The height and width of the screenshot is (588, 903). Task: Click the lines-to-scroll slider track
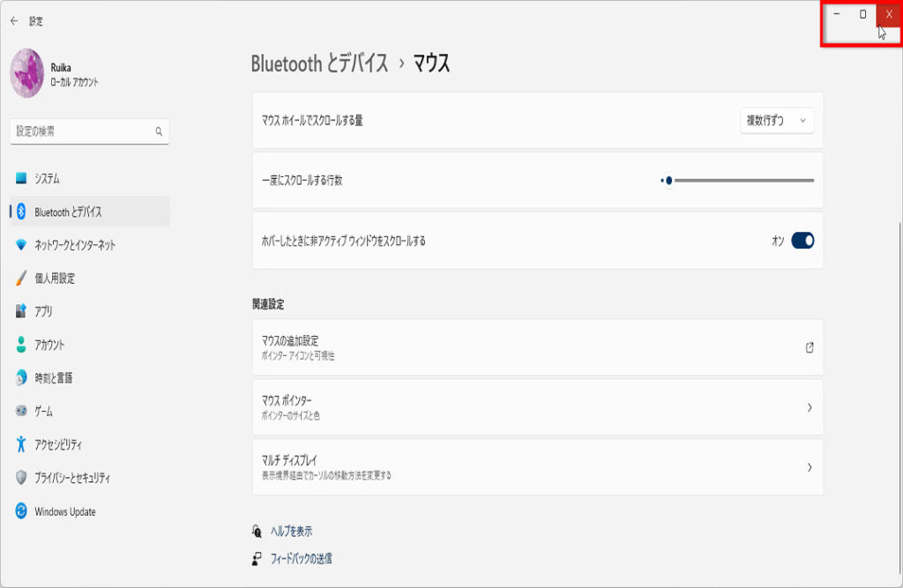pyautogui.click(x=741, y=181)
